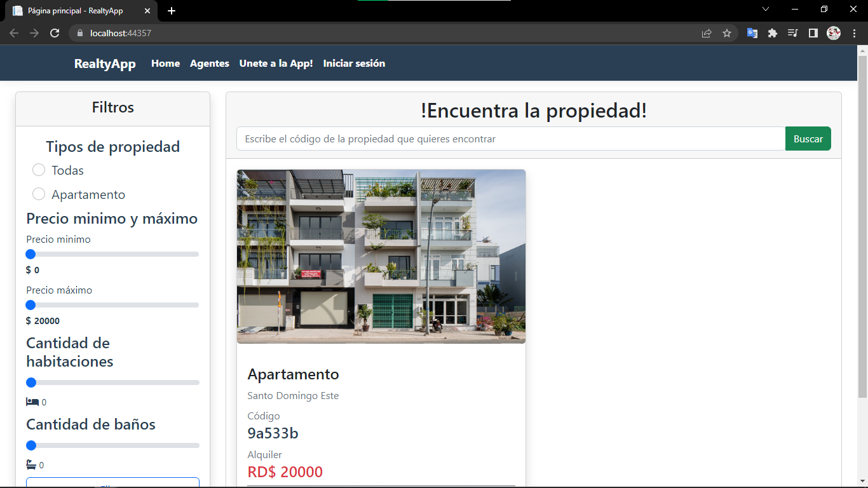Select the Página principal - RealtyApp tab

click(81, 11)
